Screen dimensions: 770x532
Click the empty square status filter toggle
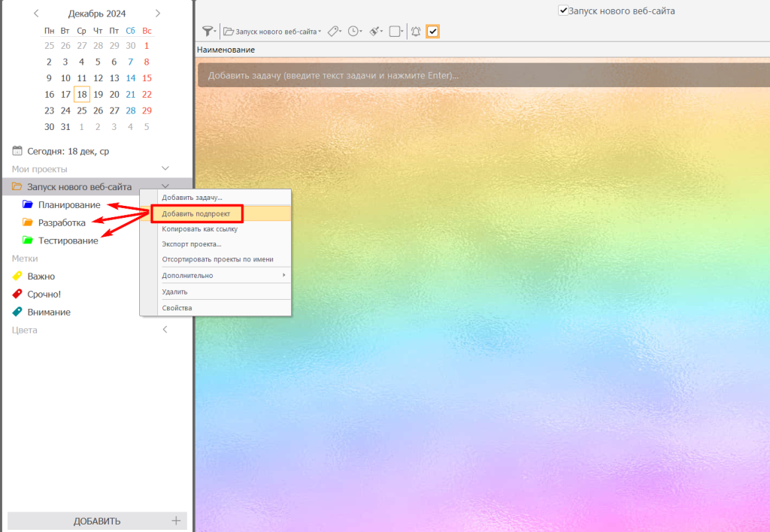point(395,32)
